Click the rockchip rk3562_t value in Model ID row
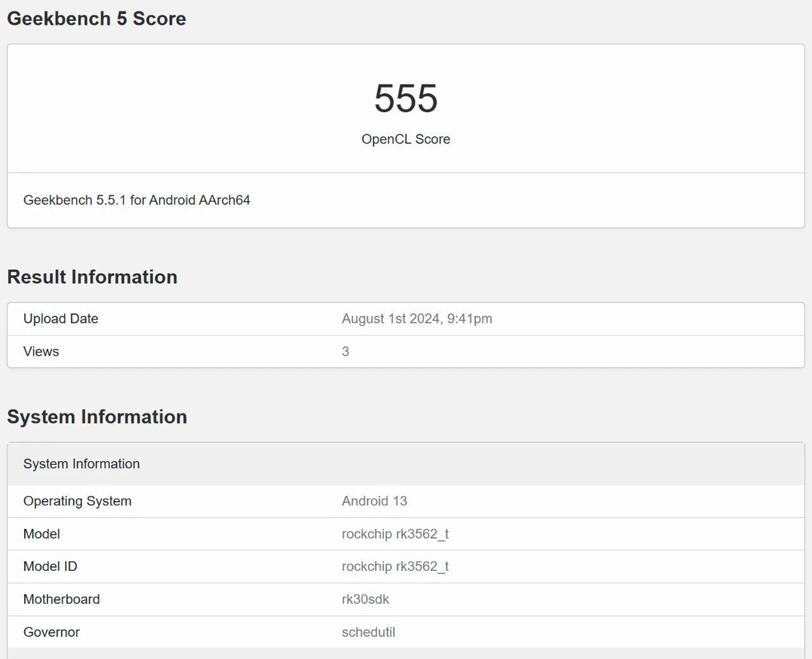The width and height of the screenshot is (812, 659). coord(395,567)
